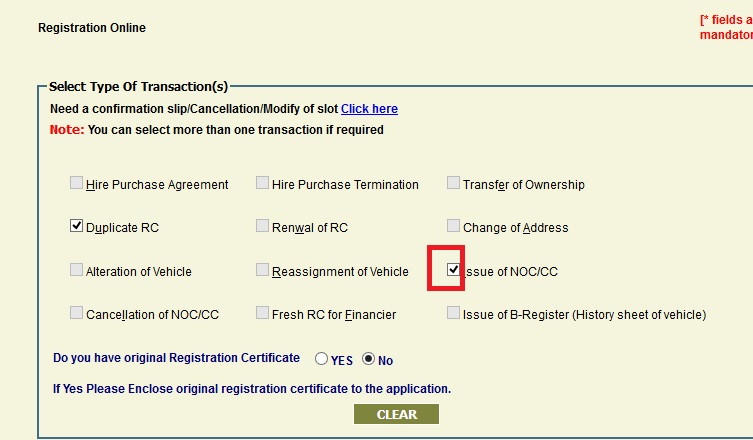Enable the Fresh RC for Financier checkbox
This screenshot has height=440, width=753.
(262, 313)
